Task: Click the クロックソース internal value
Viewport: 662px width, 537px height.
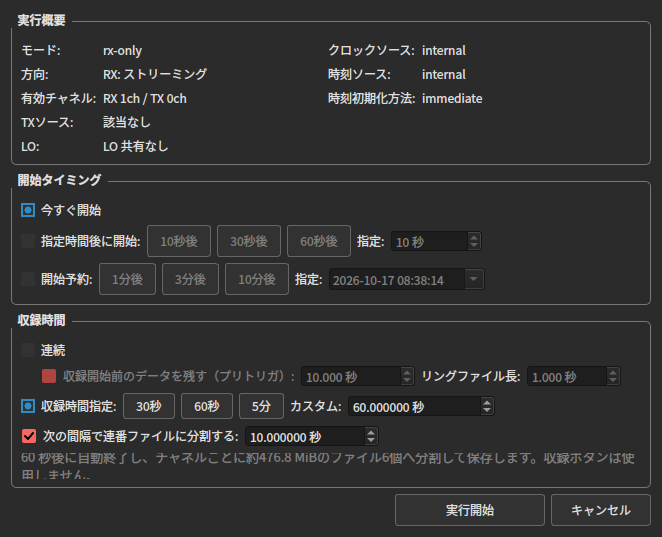Action: (444, 51)
